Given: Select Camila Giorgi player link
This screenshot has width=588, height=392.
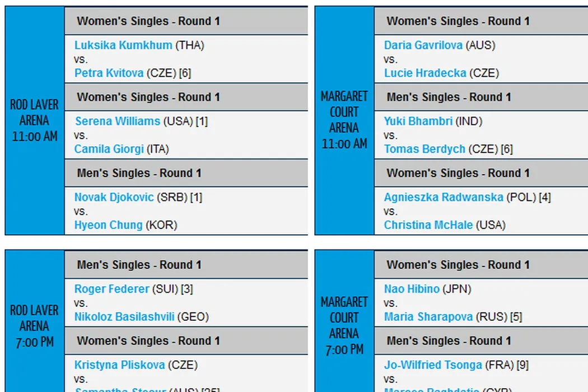Looking at the screenshot, I should coord(109,149).
